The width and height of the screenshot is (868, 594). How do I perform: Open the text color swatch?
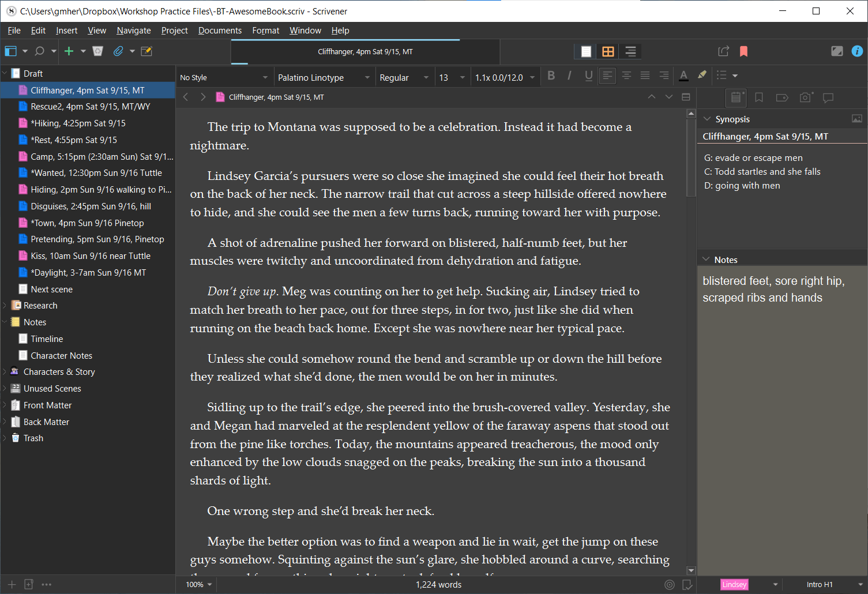click(683, 76)
